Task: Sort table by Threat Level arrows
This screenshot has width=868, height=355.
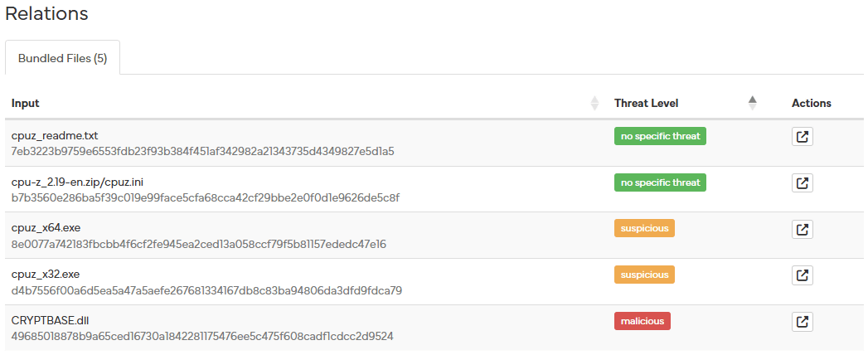Action: pyautogui.click(x=752, y=103)
